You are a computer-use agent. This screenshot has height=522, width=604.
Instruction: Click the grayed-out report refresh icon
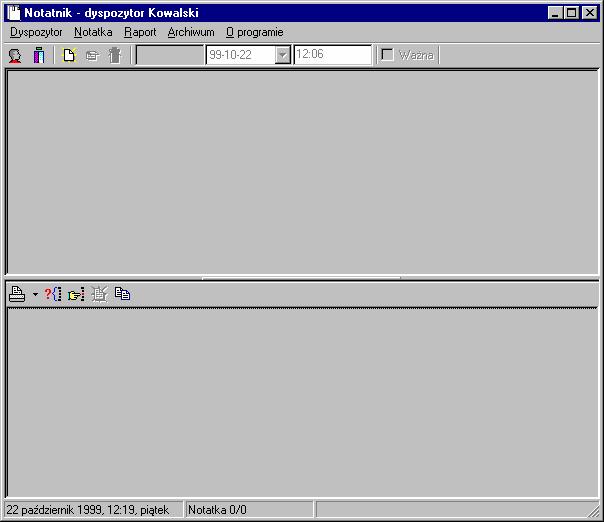click(x=99, y=294)
